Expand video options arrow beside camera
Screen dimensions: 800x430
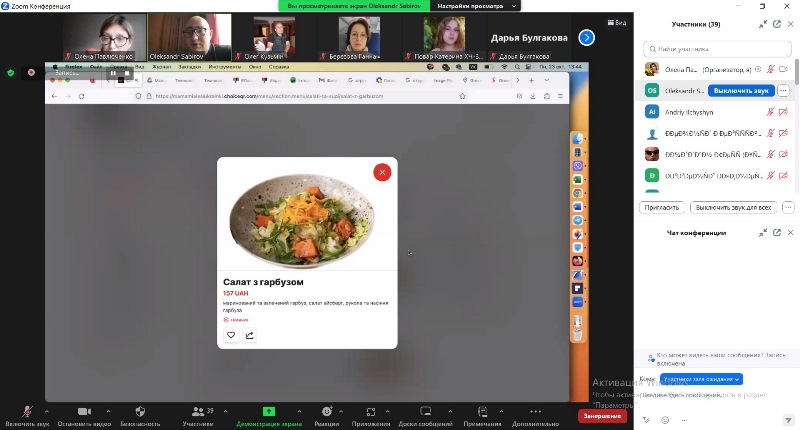tap(108, 408)
